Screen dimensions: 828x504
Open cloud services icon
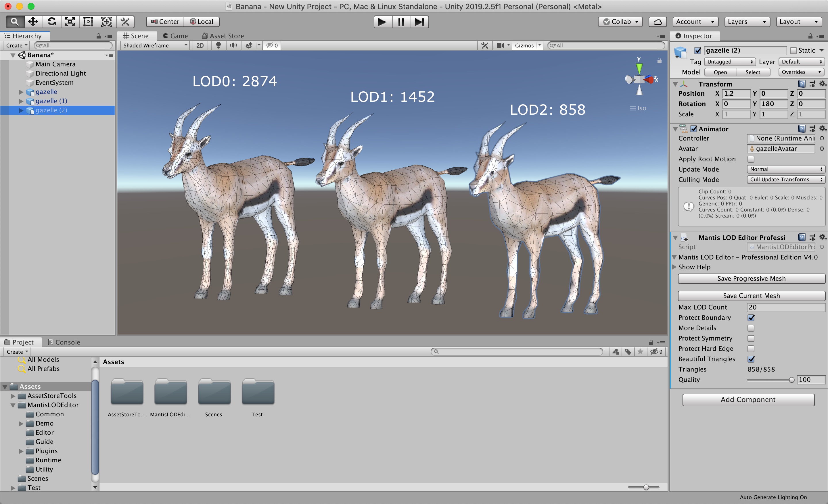click(658, 22)
